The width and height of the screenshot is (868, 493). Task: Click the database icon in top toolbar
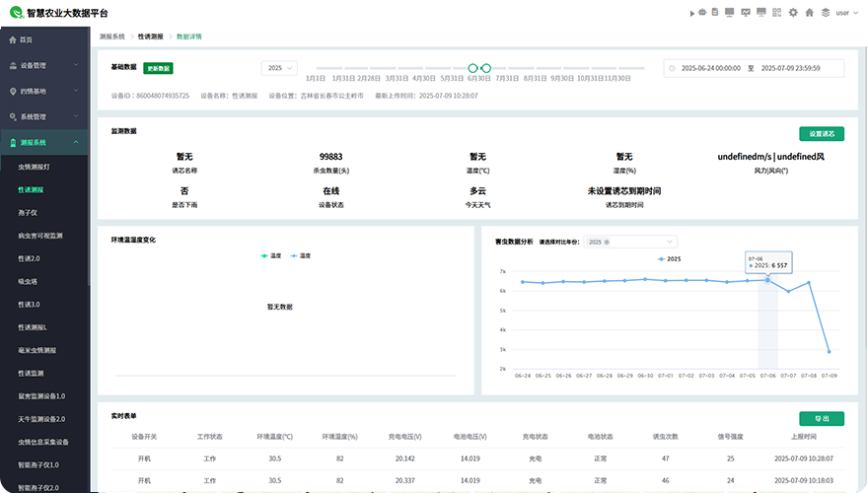point(715,13)
